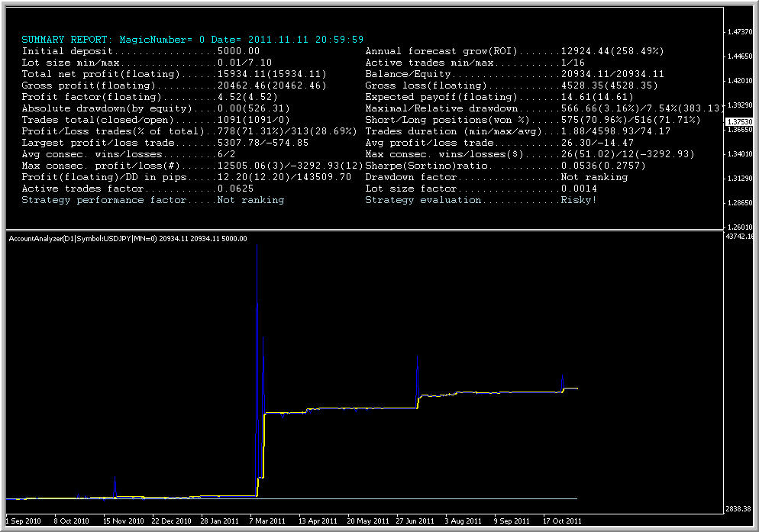Click the 1.47370 price scale label
The height and width of the screenshot is (532, 759).
pos(740,32)
